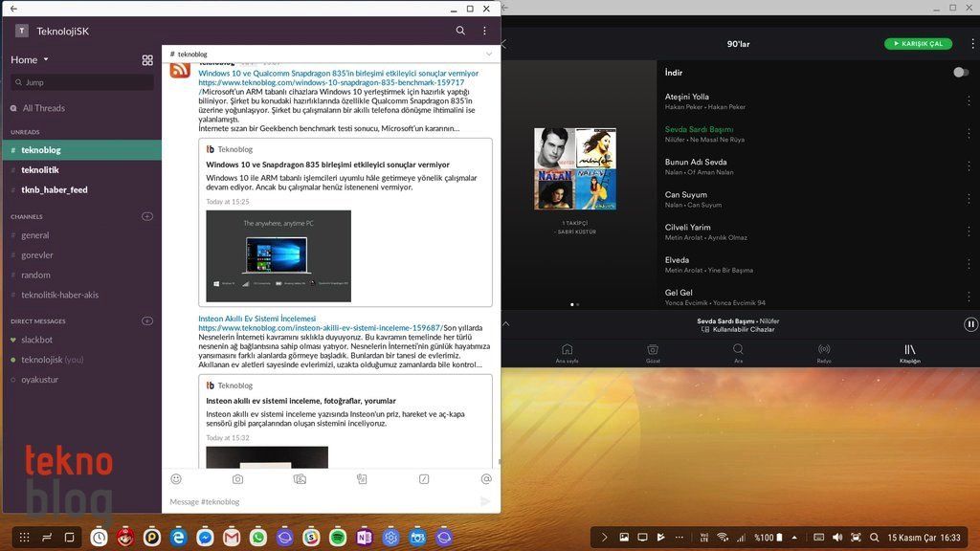980x551 pixels.
Task: Pause the currently playing Spotify track
Action: pos(970,324)
